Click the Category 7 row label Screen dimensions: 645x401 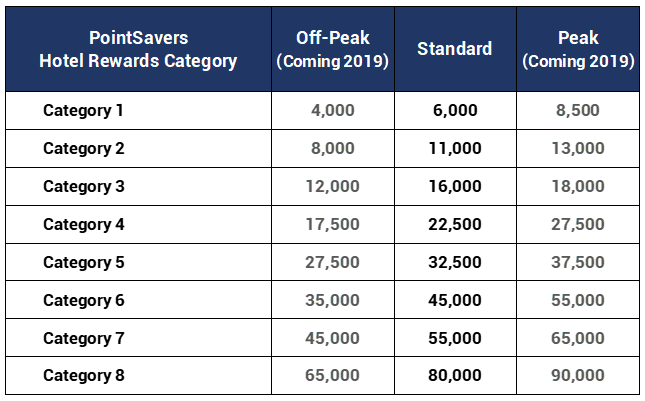coord(84,338)
